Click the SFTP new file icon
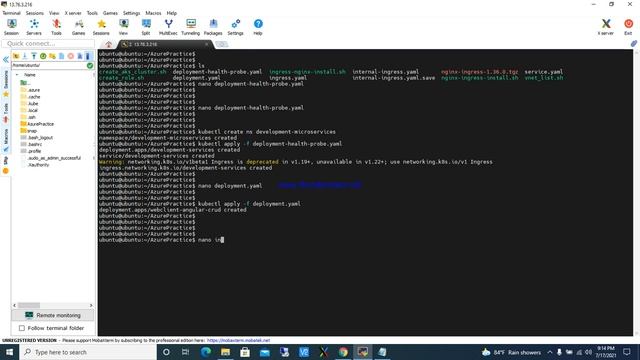This screenshot has width=640, height=360. pyautogui.click(x=62, y=56)
